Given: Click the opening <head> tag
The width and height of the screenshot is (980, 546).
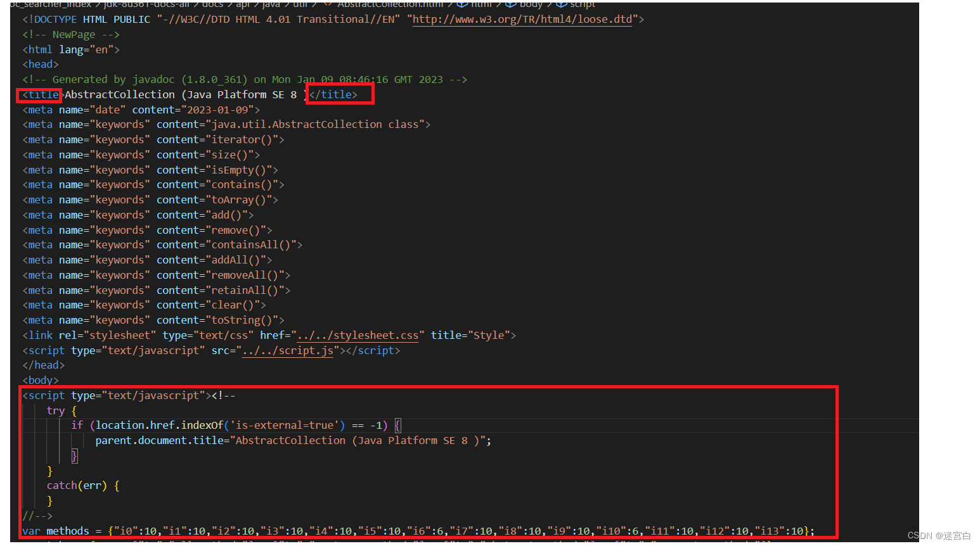Looking at the screenshot, I should pyautogui.click(x=41, y=64).
